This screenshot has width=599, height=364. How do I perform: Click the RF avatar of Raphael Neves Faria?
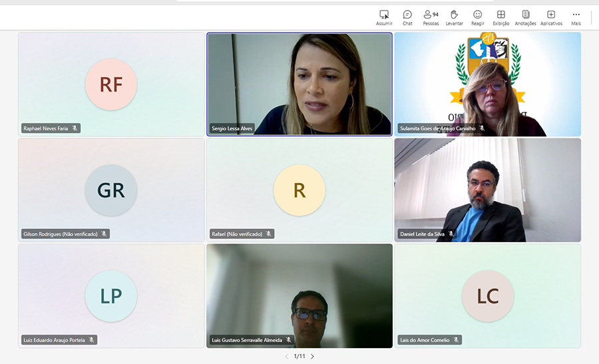click(x=111, y=85)
